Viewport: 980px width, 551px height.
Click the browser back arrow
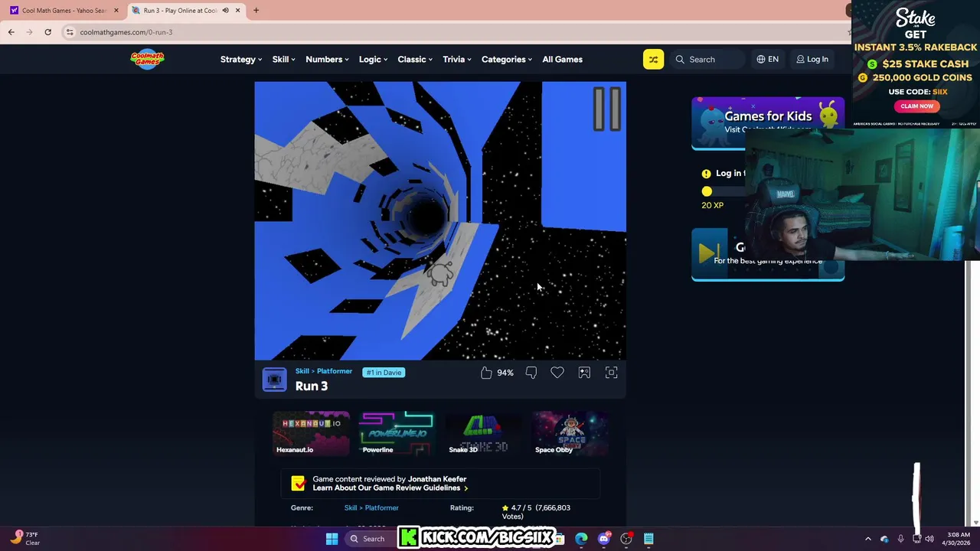point(11,32)
